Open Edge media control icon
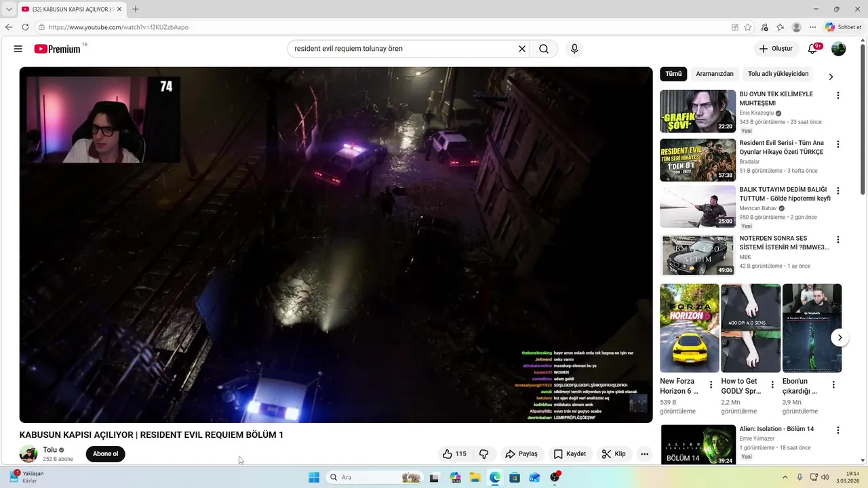The height and width of the screenshot is (488, 868). coord(765,27)
